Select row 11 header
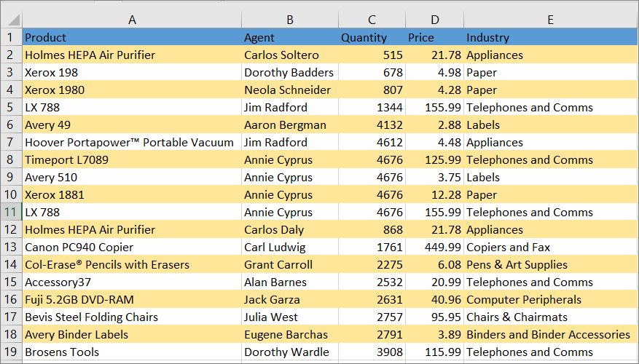This screenshot has width=639, height=364. click(12, 212)
